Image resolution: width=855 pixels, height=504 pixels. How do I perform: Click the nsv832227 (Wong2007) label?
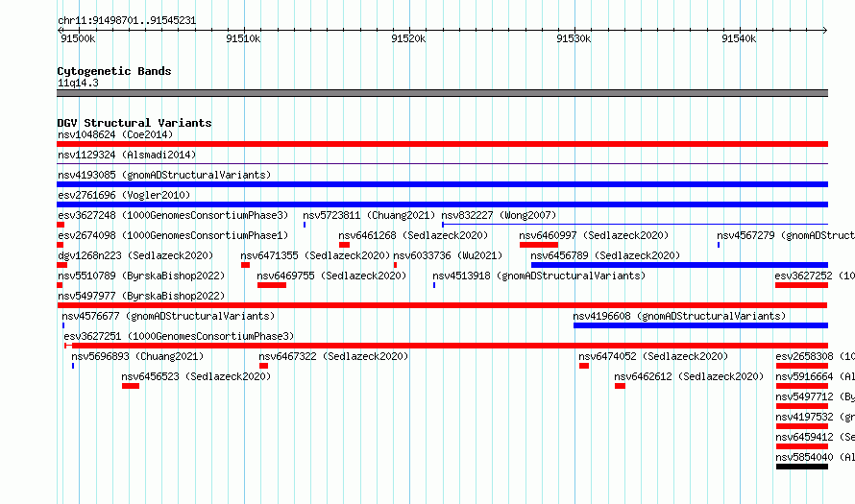(x=499, y=215)
